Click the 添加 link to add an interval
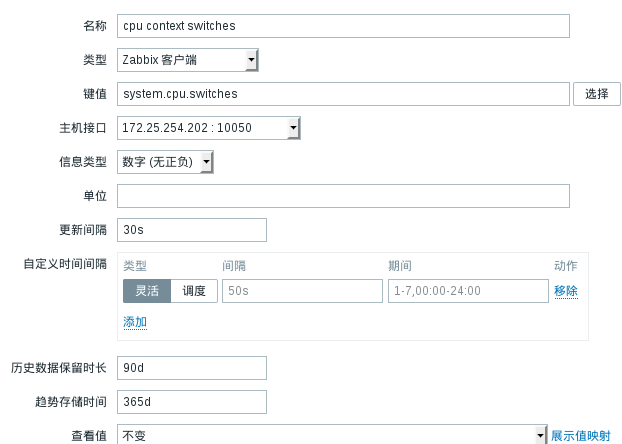The height and width of the screenshot is (444, 622). [x=135, y=322]
